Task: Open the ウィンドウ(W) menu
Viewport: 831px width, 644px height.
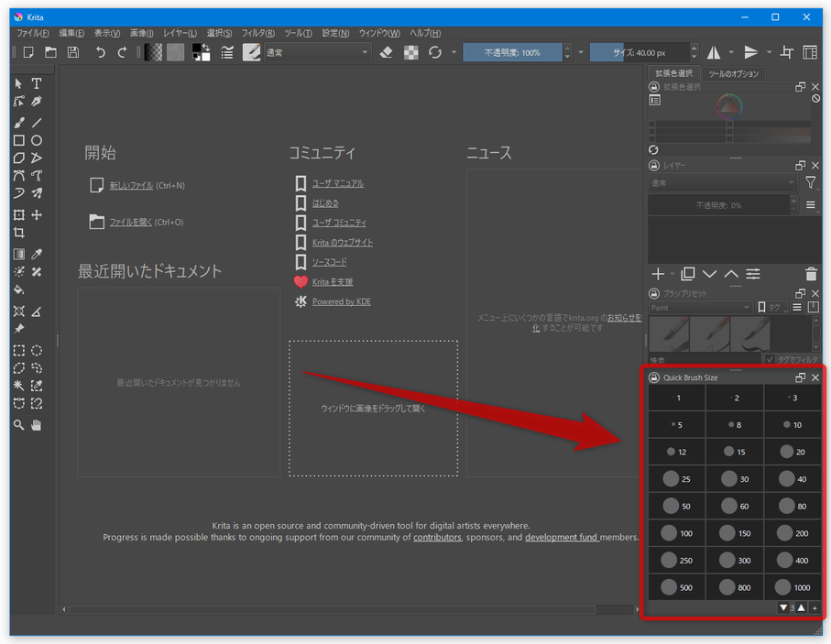Action: (x=379, y=33)
